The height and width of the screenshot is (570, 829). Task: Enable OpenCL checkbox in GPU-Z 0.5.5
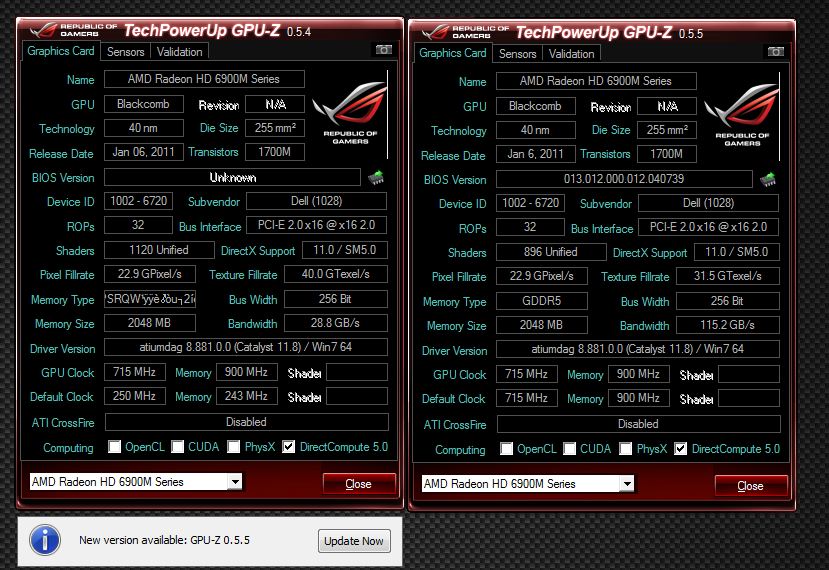click(x=506, y=449)
